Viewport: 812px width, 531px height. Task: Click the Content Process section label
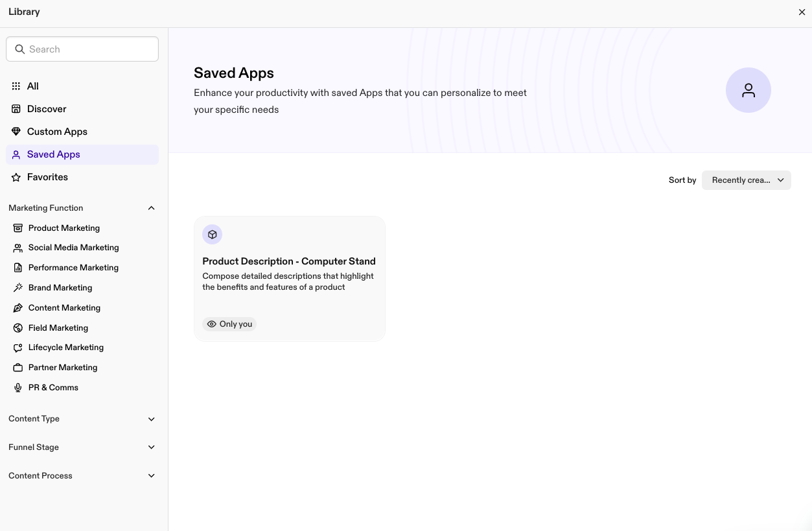pos(40,476)
